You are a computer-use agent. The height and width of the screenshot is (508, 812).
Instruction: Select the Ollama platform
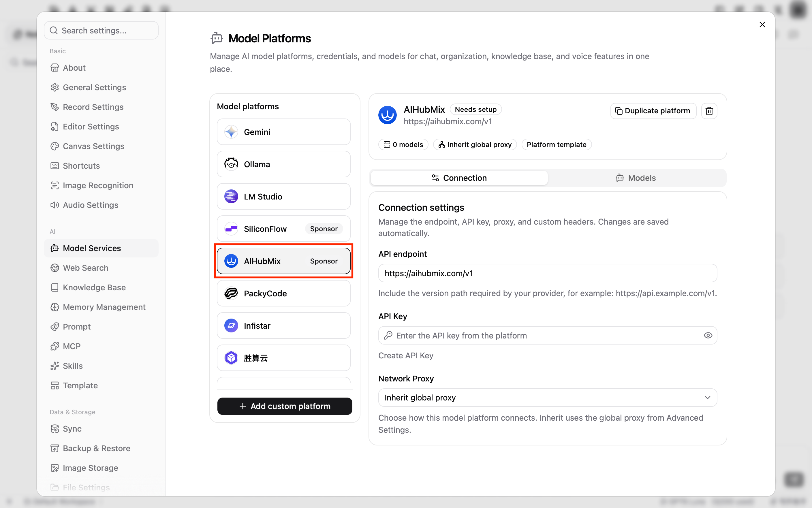283,164
